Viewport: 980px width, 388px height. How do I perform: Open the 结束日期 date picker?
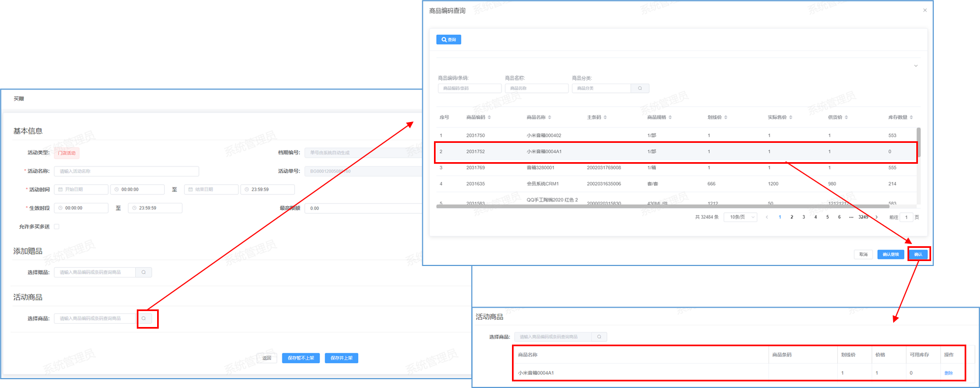[211, 190]
